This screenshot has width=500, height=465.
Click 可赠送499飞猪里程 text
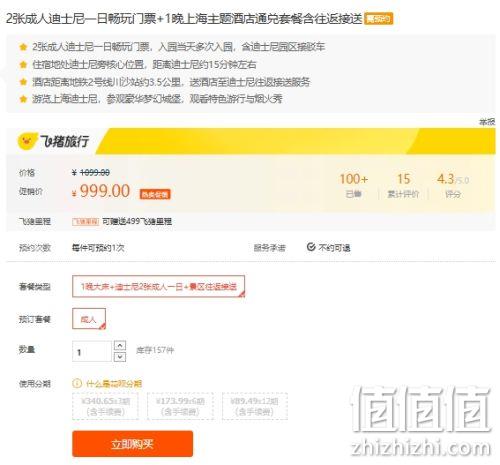tap(137, 221)
